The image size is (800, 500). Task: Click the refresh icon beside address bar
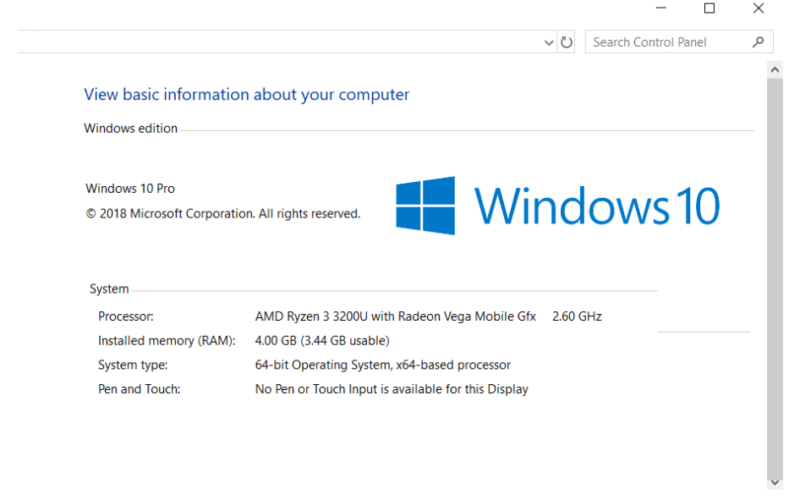566,42
